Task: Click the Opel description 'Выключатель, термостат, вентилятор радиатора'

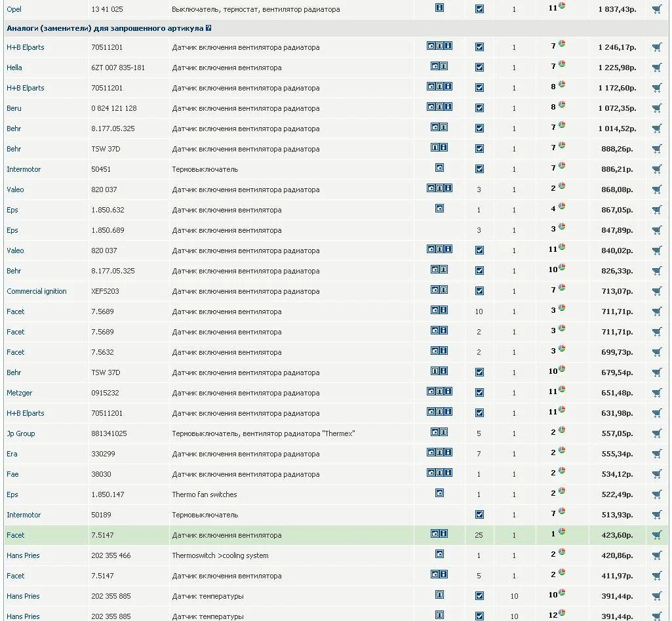Action: tap(256, 9)
